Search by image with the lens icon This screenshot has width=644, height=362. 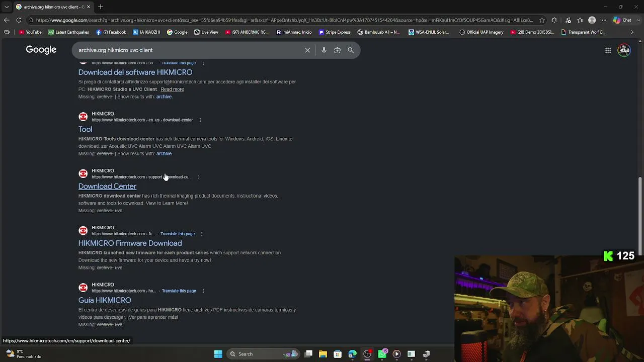(x=337, y=50)
